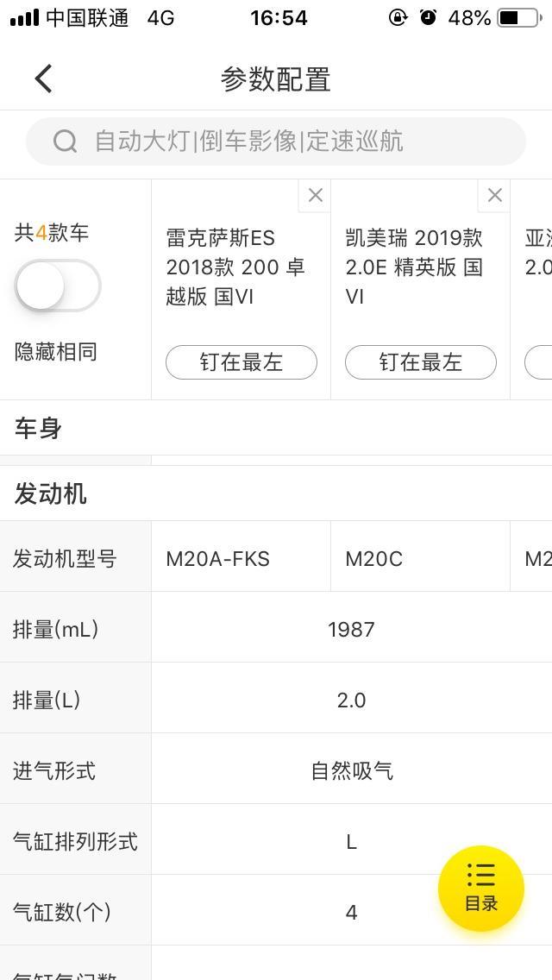Viewport: 552px width, 980px height.
Task: Select the M20C engine model cell
Action: click(373, 559)
